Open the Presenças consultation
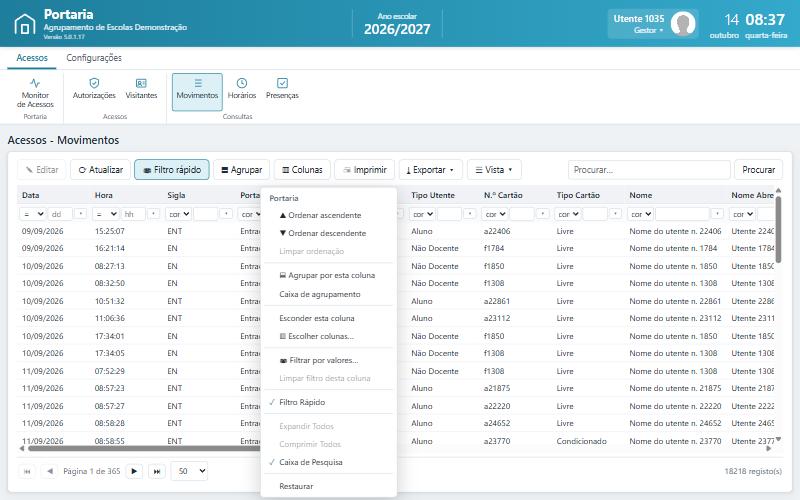Viewport: 800px width, 500px height. pos(282,89)
